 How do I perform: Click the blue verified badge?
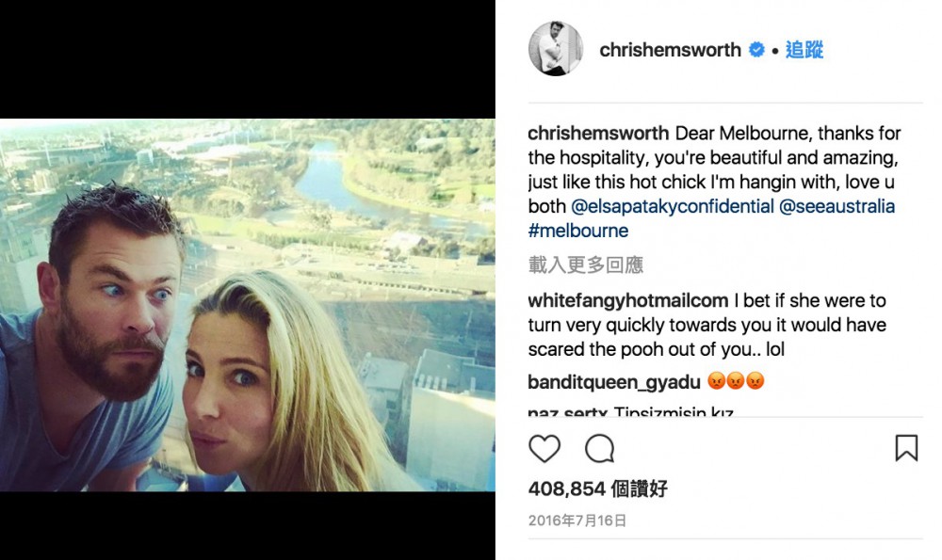[756, 50]
